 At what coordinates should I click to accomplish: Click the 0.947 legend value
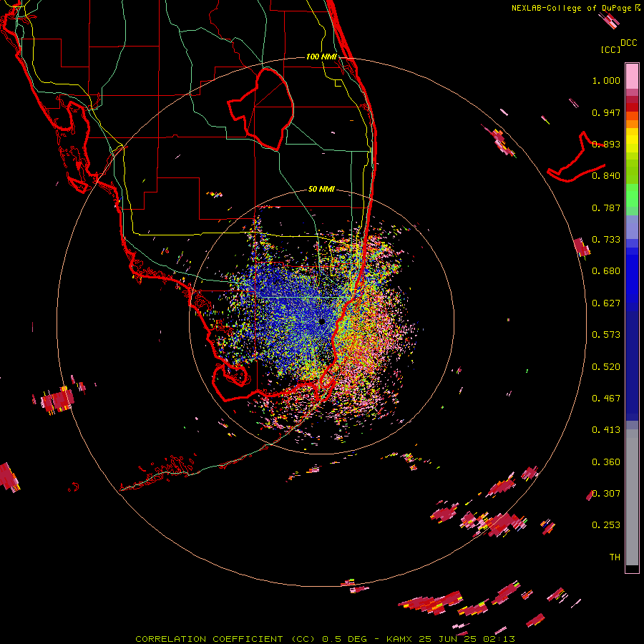(x=606, y=112)
